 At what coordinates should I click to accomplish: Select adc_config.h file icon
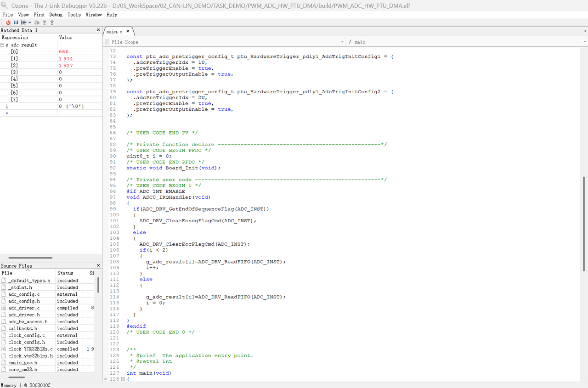(4, 301)
